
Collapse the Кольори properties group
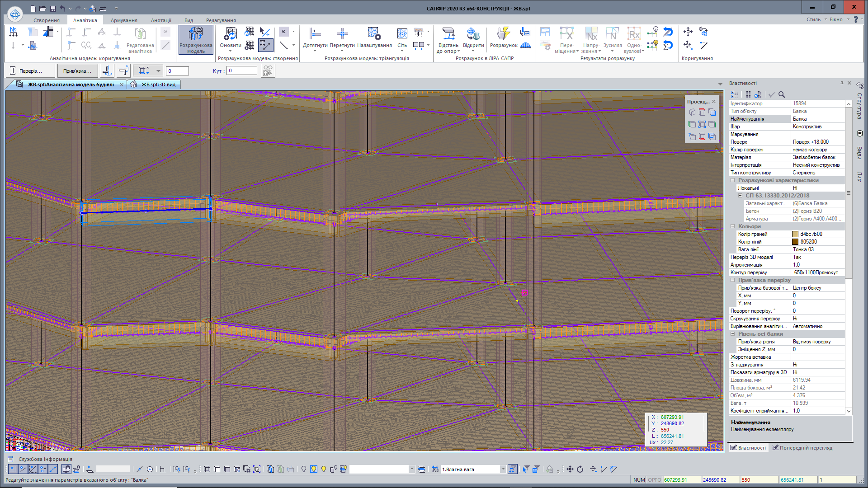point(733,226)
